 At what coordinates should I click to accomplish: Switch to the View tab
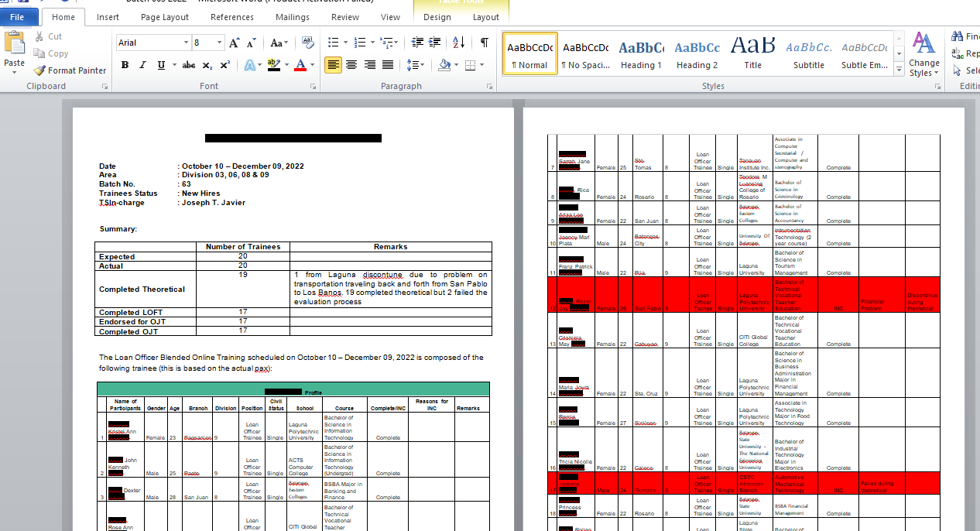coord(391,17)
